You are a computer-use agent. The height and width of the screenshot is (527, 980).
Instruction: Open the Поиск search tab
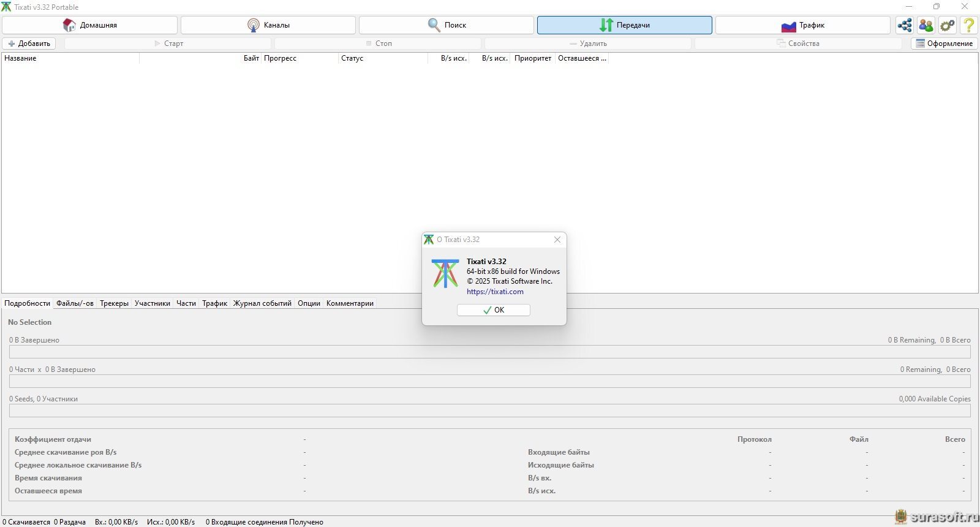[447, 25]
